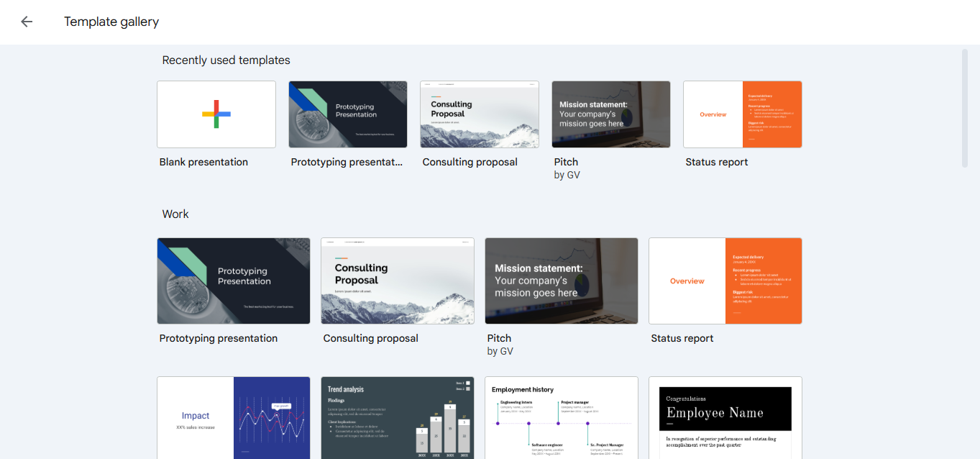Open the Congratulations Employee Name certificate template
The height and width of the screenshot is (459, 980).
[725, 418]
